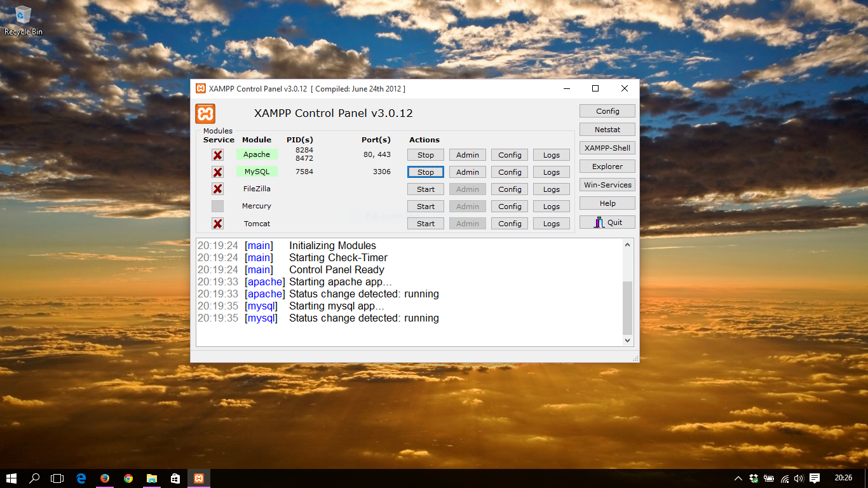Open the Windows Start menu
This screenshot has height=488, width=868.
[x=11, y=478]
